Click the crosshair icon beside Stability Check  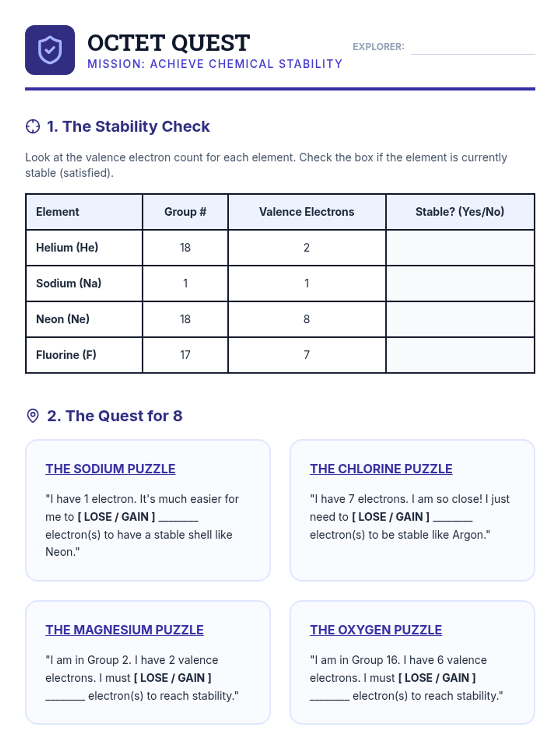click(33, 127)
